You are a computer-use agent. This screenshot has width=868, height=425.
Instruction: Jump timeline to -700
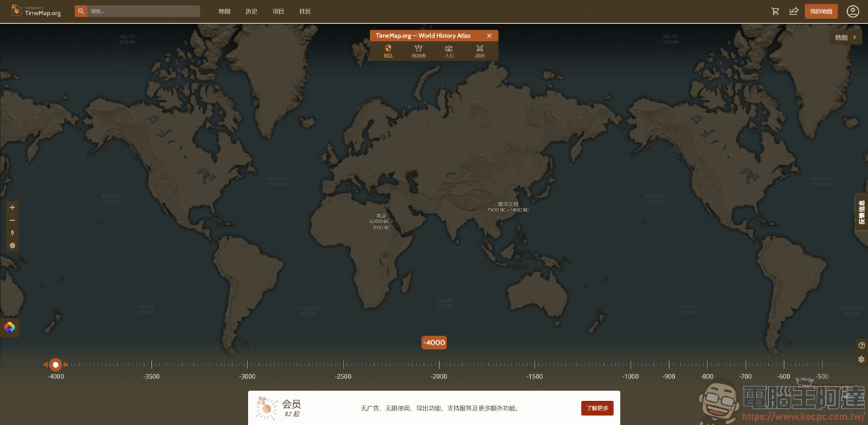(746, 376)
